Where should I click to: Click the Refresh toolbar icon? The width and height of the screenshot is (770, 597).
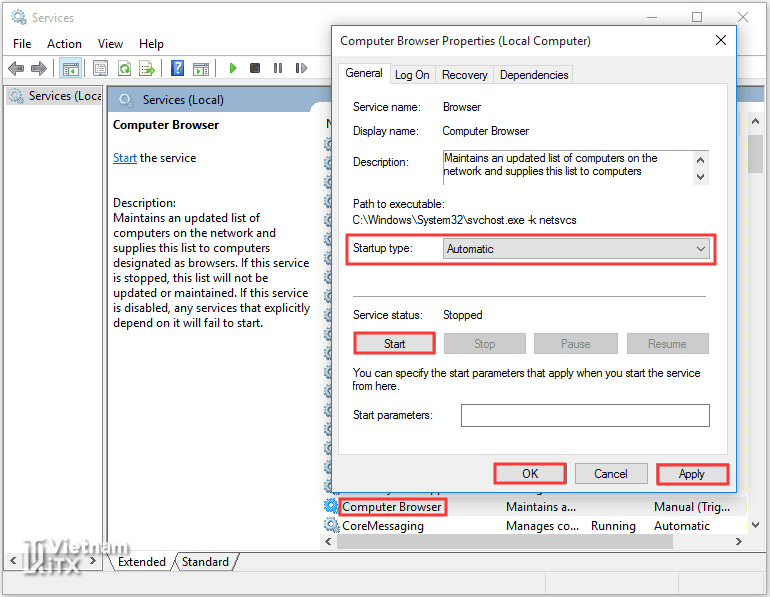pos(124,68)
